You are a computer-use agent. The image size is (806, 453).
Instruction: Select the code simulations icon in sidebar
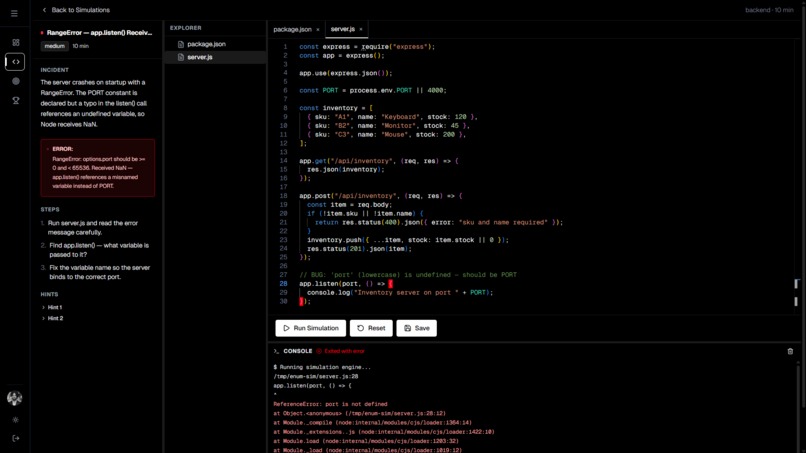pos(15,62)
